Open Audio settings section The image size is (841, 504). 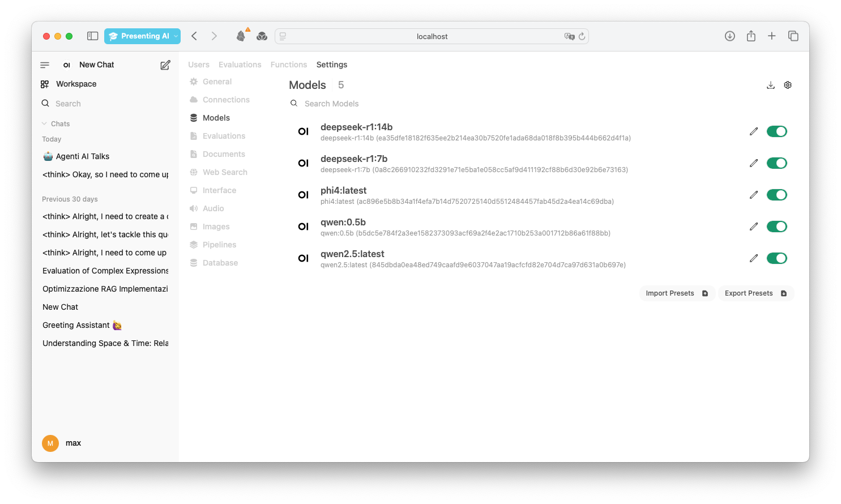click(x=207, y=208)
